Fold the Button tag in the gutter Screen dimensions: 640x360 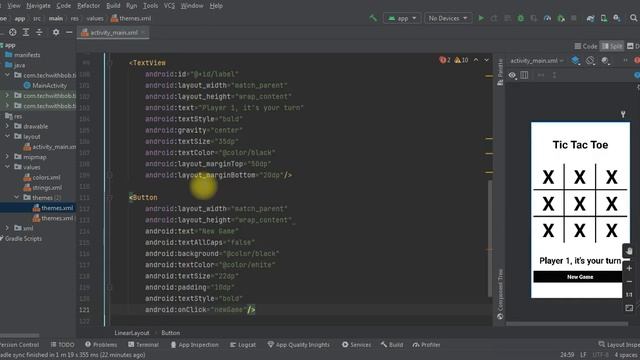(110, 198)
